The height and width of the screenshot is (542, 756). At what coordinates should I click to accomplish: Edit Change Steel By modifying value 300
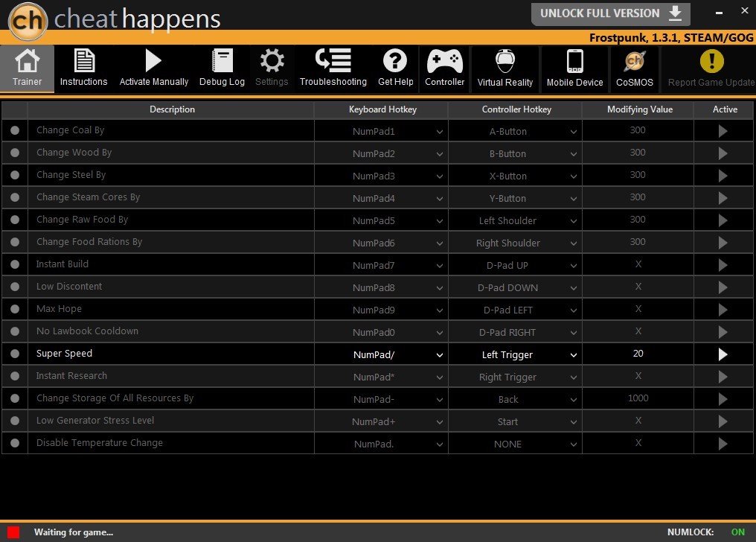point(638,175)
